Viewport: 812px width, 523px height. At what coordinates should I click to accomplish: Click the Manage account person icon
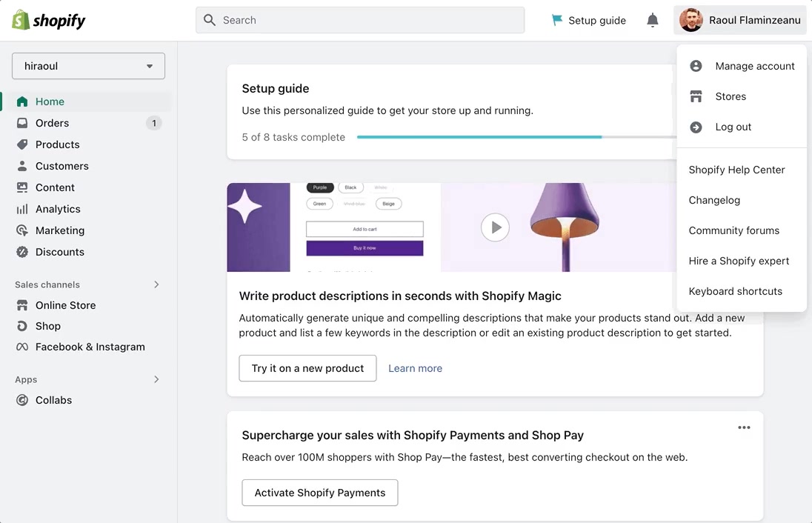coord(696,66)
